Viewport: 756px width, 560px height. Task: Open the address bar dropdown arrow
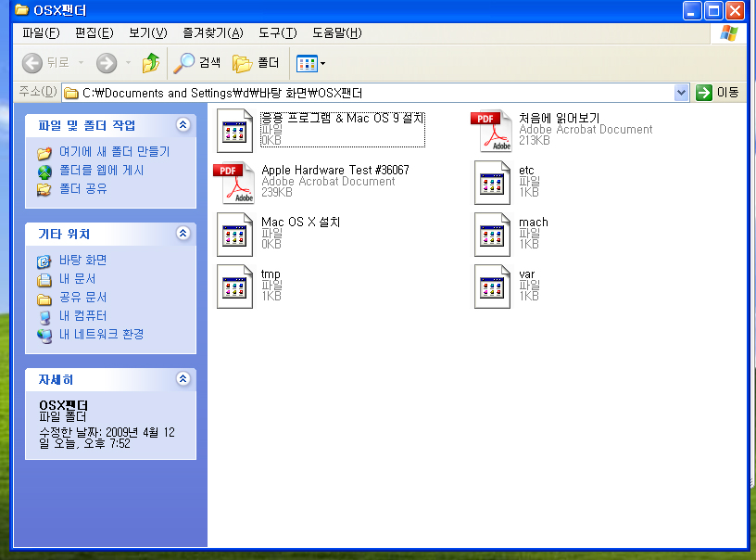point(681,93)
